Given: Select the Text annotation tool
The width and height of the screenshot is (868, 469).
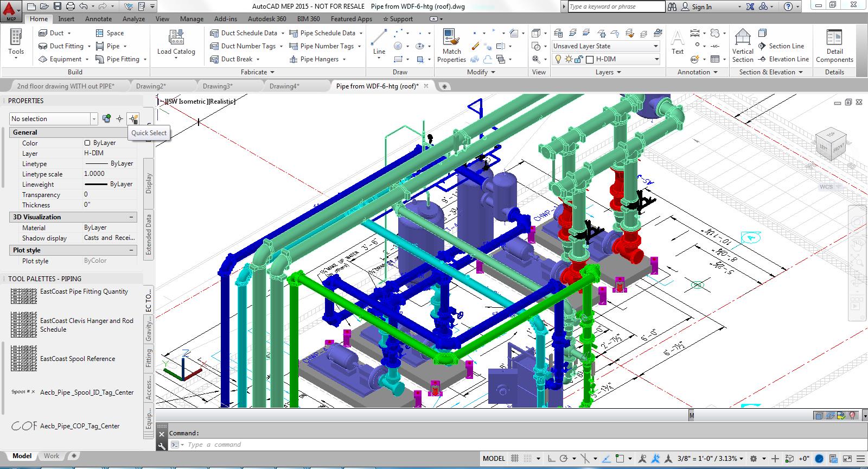Looking at the screenshot, I should pos(678,43).
